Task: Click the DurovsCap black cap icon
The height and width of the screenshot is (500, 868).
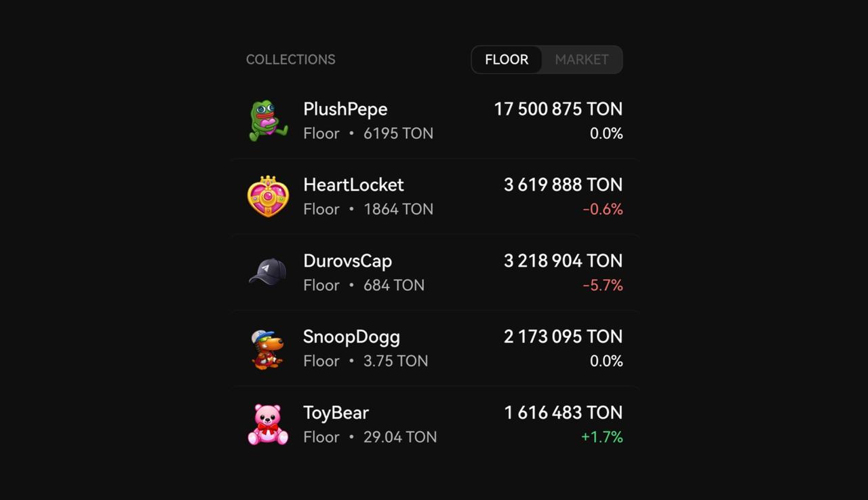Action: [x=268, y=272]
